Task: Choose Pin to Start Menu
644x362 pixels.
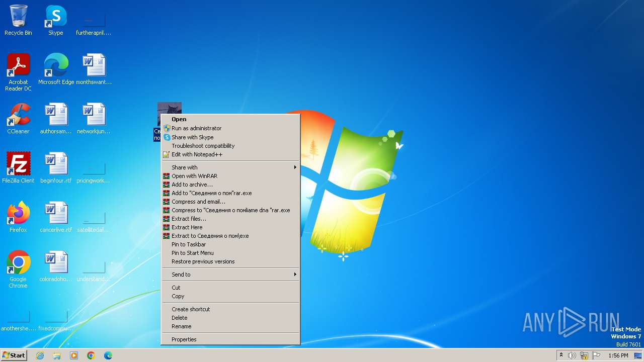Action: point(230,253)
